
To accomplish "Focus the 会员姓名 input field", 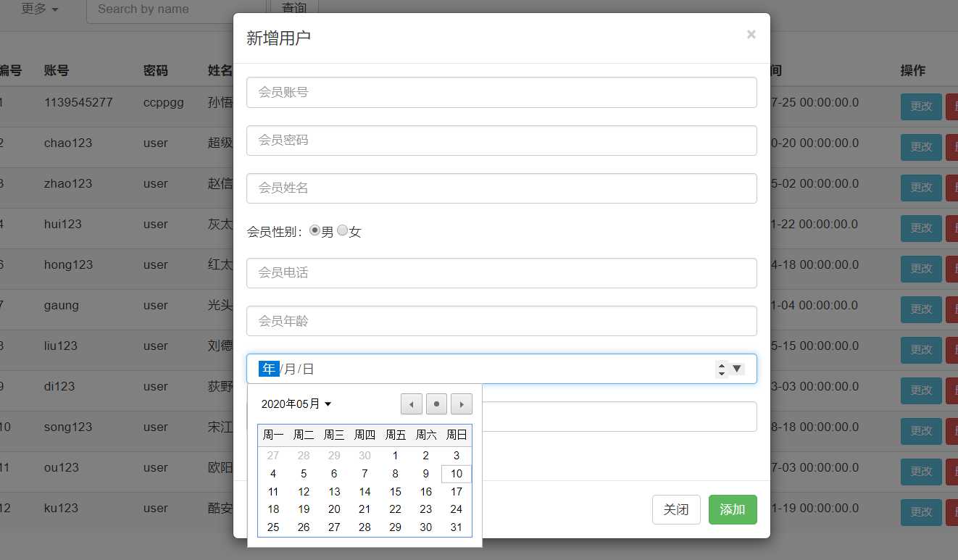I will pos(501,188).
